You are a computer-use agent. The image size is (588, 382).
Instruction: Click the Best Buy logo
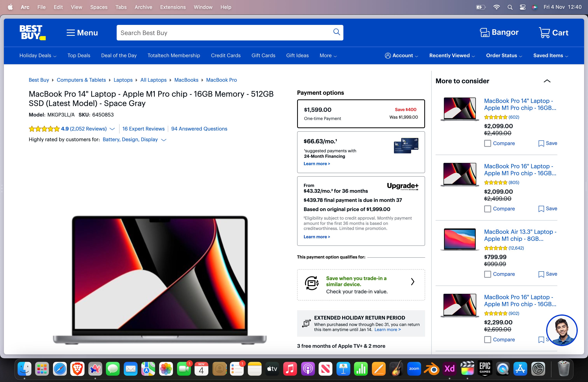(x=33, y=32)
